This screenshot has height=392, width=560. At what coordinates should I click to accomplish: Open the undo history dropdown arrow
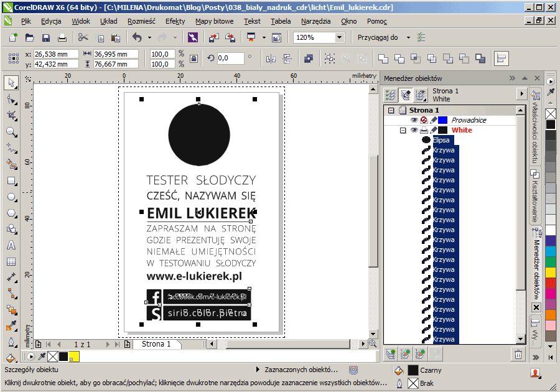coord(149,37)
